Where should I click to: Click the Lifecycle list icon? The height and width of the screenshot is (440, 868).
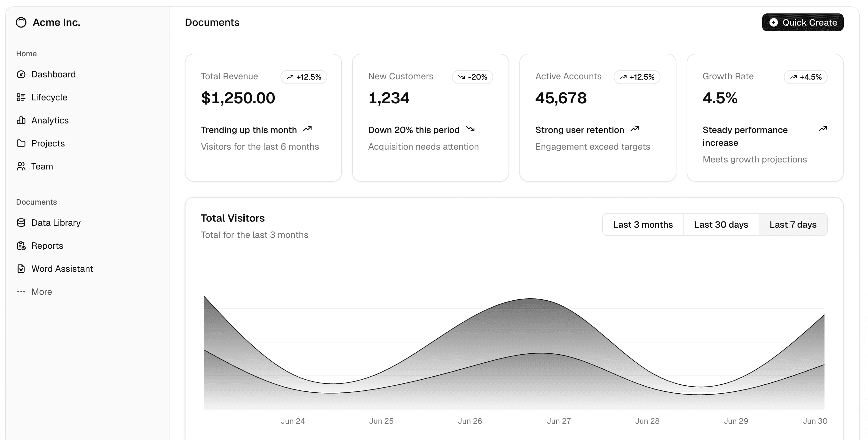[21, 97]
